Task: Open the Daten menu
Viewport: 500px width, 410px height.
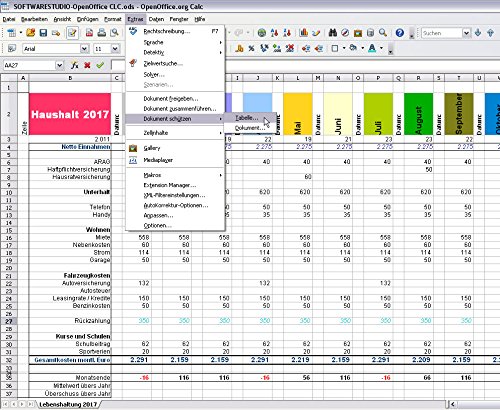Action: click(x=156, y=19)
